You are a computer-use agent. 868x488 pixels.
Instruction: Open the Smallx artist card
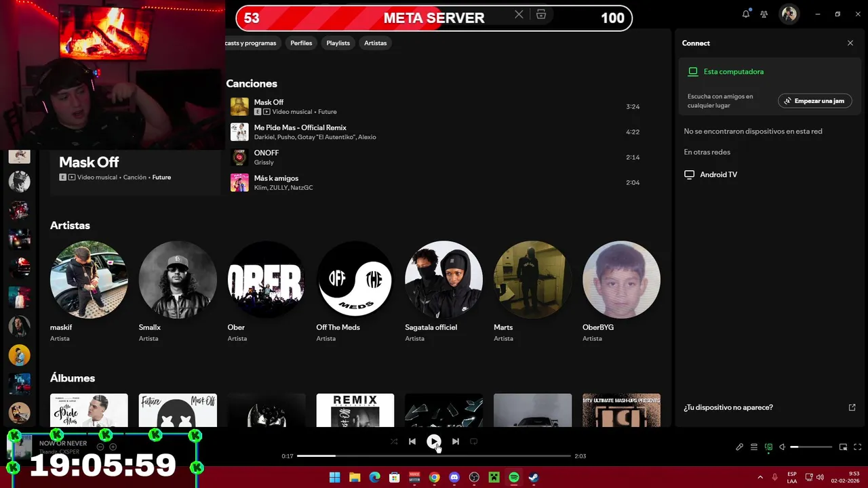178,291
